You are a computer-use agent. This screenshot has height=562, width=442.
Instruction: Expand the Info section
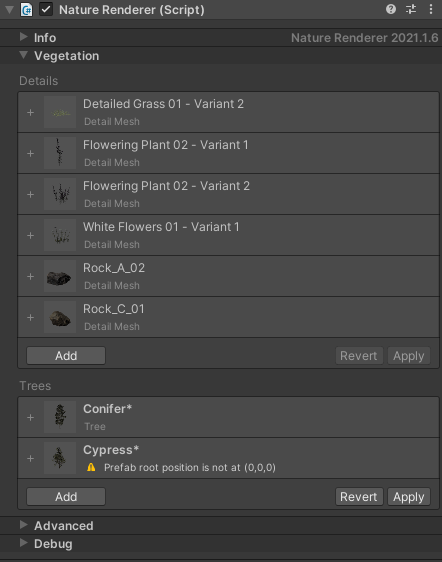point(24,37)
